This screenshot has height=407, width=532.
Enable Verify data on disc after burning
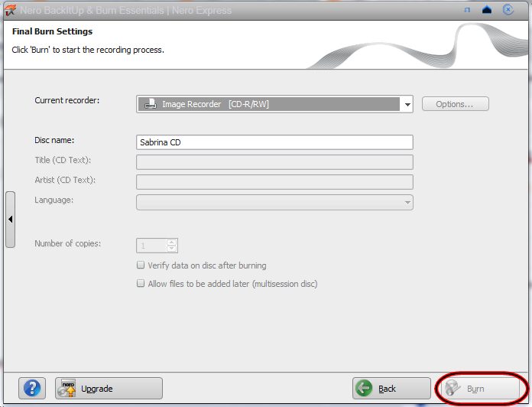(x=141, y=265)
